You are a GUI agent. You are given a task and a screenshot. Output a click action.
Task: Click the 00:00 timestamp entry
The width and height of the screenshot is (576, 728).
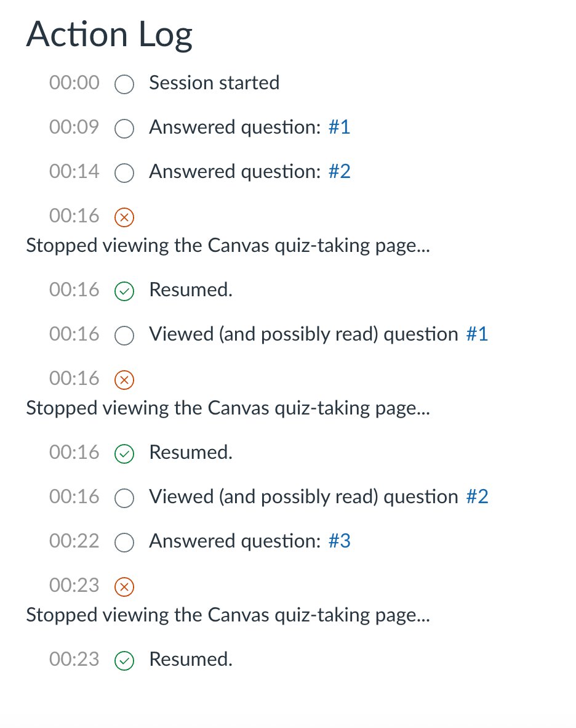tap(74, 83)
